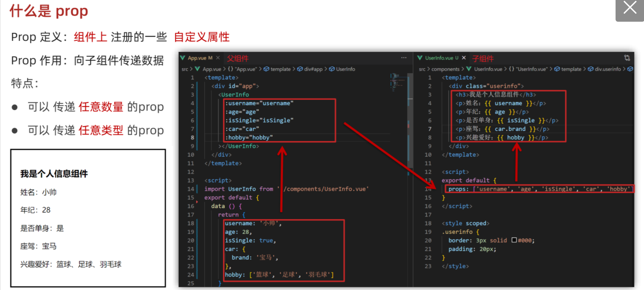Screen dimensions: 644x290
Task: Close the App.vue tab
Action: [x=218, y=58]
